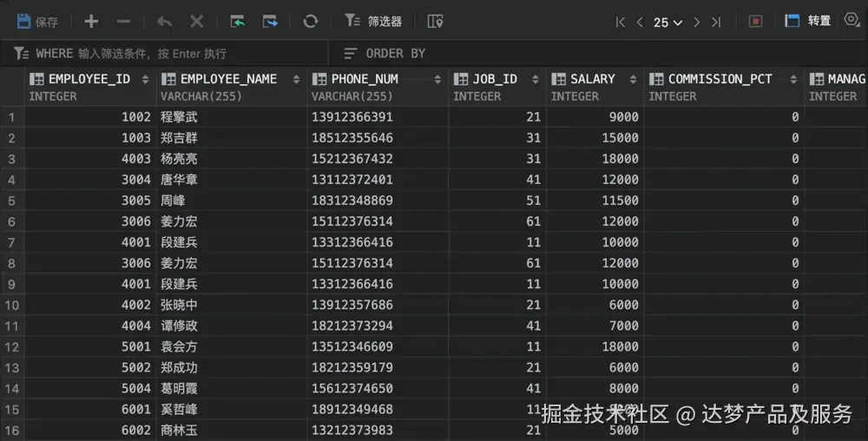Sort by PHONE_NUM column arrows

[x=437, y=79]
